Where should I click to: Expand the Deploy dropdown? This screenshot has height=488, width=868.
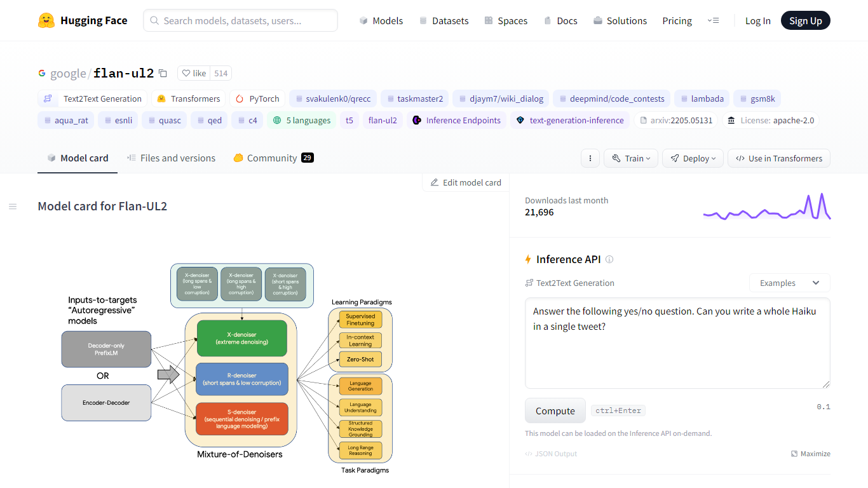click(x=693, y=158)
